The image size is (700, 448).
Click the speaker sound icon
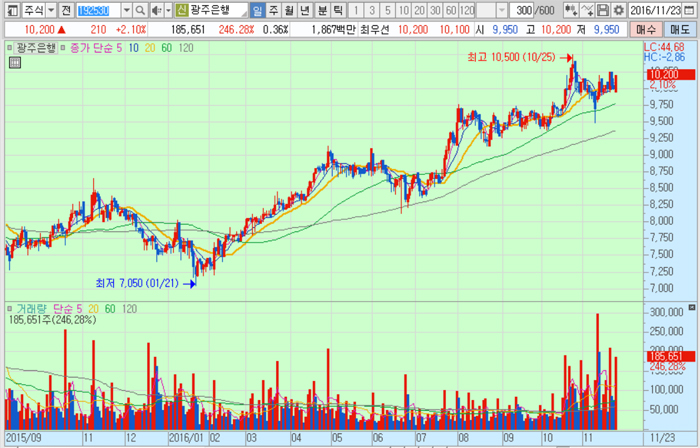[156, 10]
